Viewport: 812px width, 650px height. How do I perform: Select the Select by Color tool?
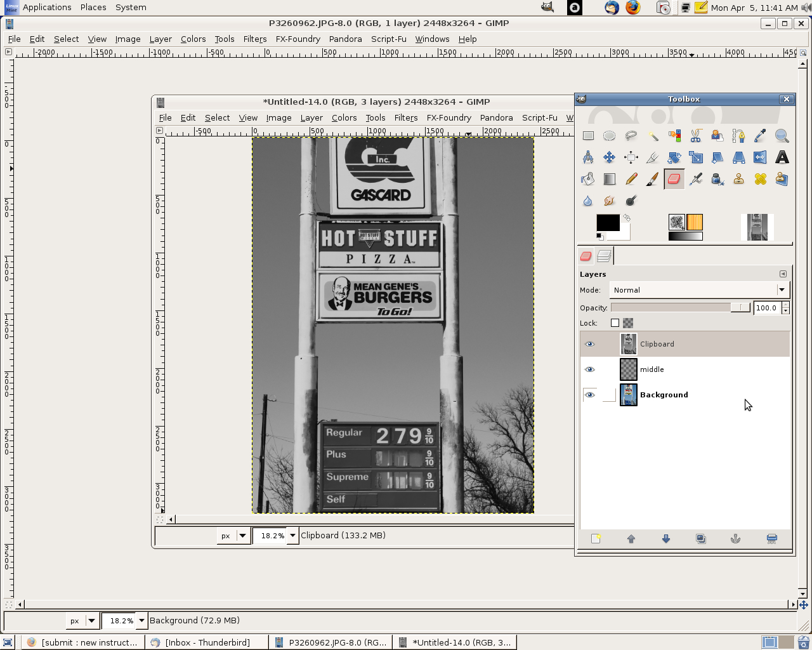click(674, 136)
